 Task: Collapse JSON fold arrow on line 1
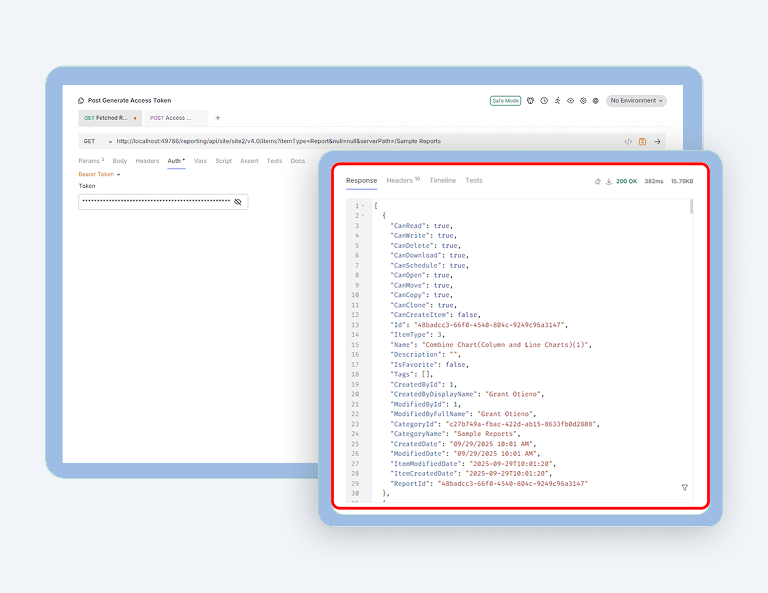coord(363,206)
